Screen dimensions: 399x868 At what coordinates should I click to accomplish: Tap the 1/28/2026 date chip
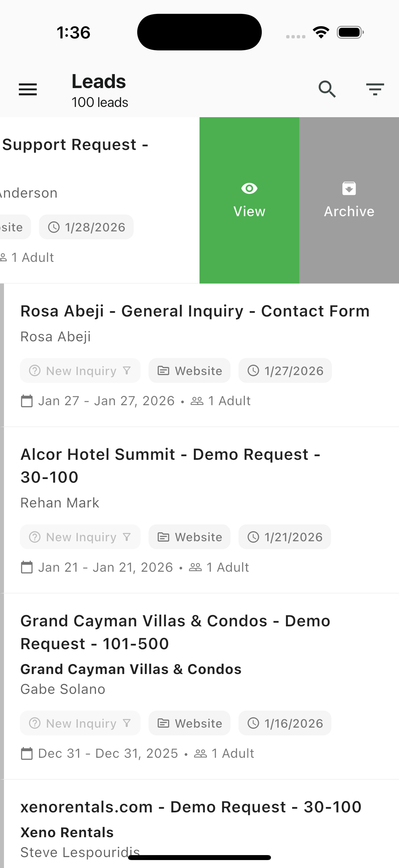pyautogui.click(x=86, y=227)
